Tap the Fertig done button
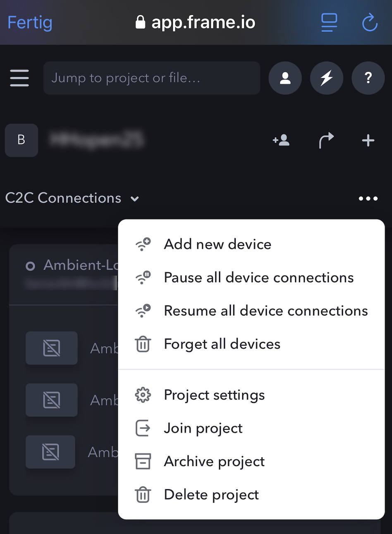The image size is (392, 534). (x=30, y=22)
